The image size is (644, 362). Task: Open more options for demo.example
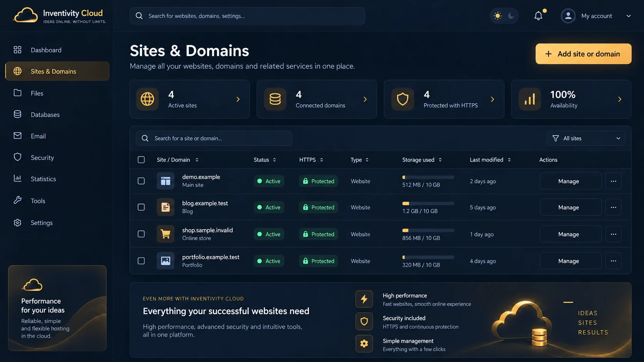pos(614,181)
